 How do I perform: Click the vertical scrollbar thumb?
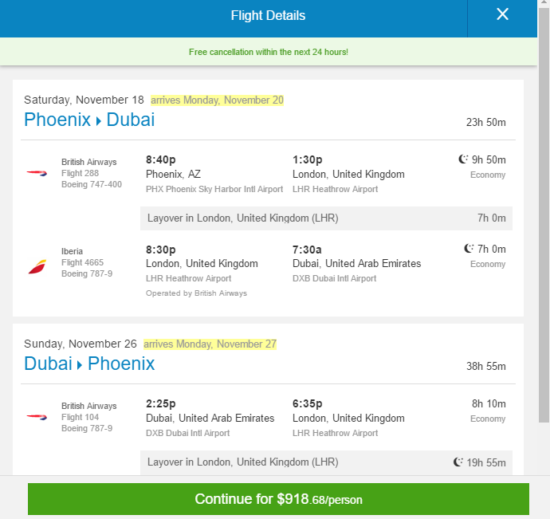point(544,215)
